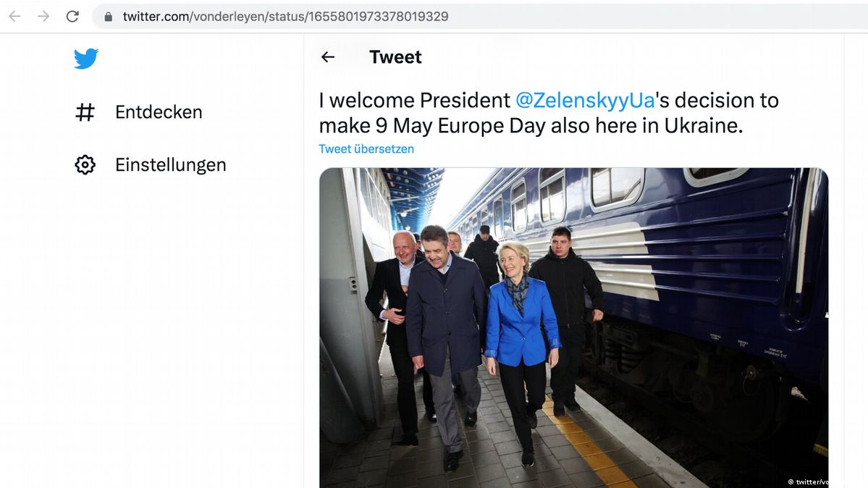Open the Einstellungen menu label
This screenshot has width=868, height=488.
point(170,165)
